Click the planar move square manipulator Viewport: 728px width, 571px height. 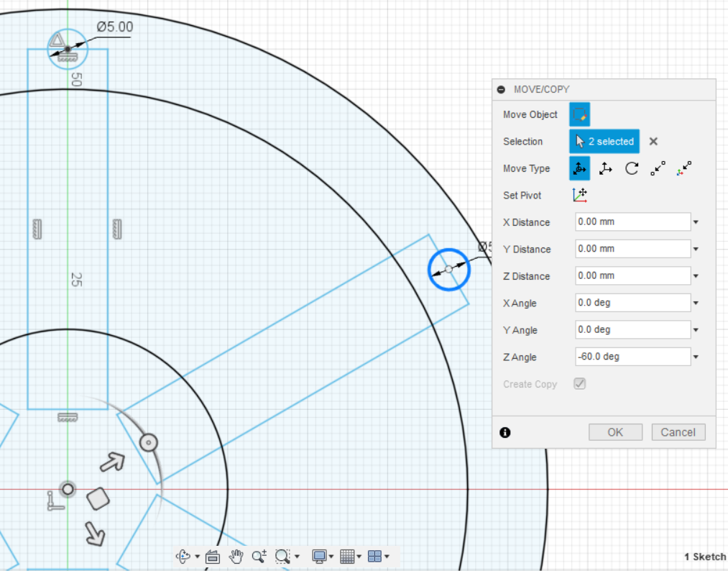pyautogui.click(x=98, y=499)
